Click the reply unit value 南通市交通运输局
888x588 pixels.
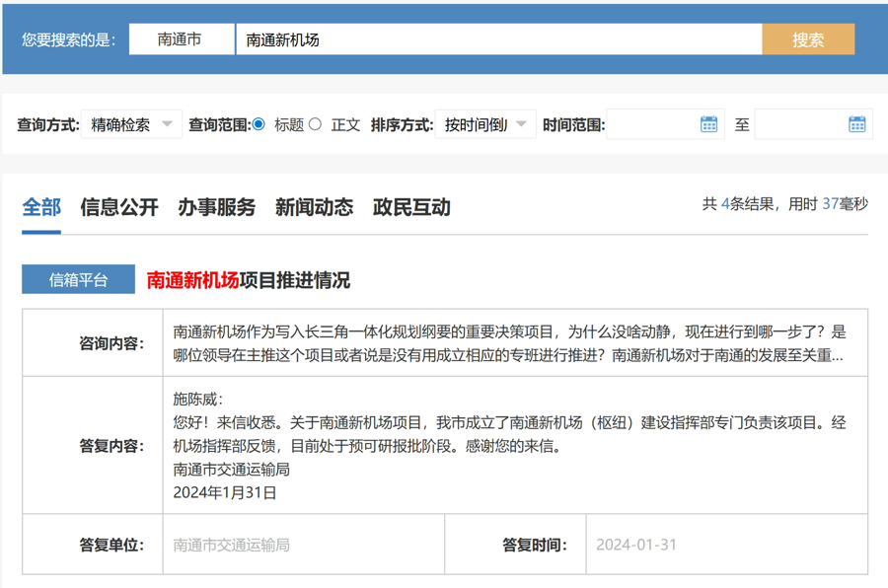click(x=231, y=545)
